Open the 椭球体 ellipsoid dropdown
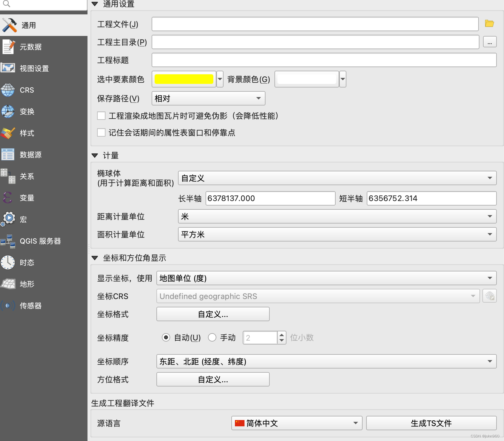Image resolution: width=504 pixels, height=441 pixels. (x=337, y=178)
